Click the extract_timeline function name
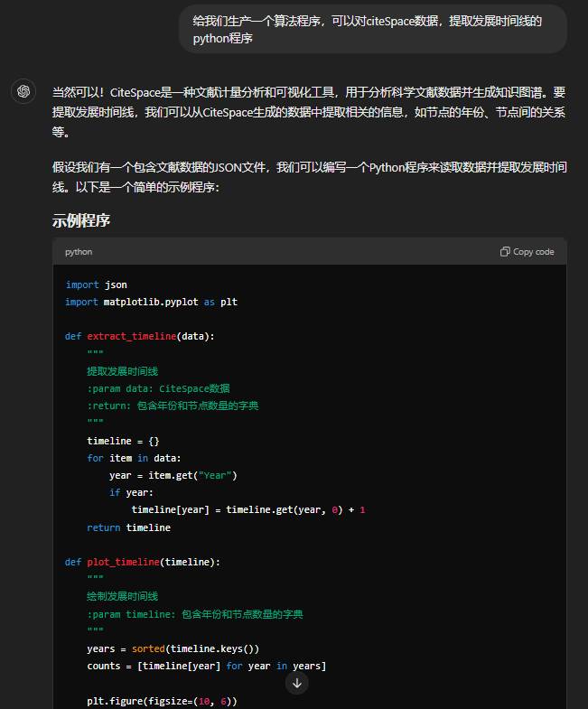588x709 pixels. tap(131, 336)
